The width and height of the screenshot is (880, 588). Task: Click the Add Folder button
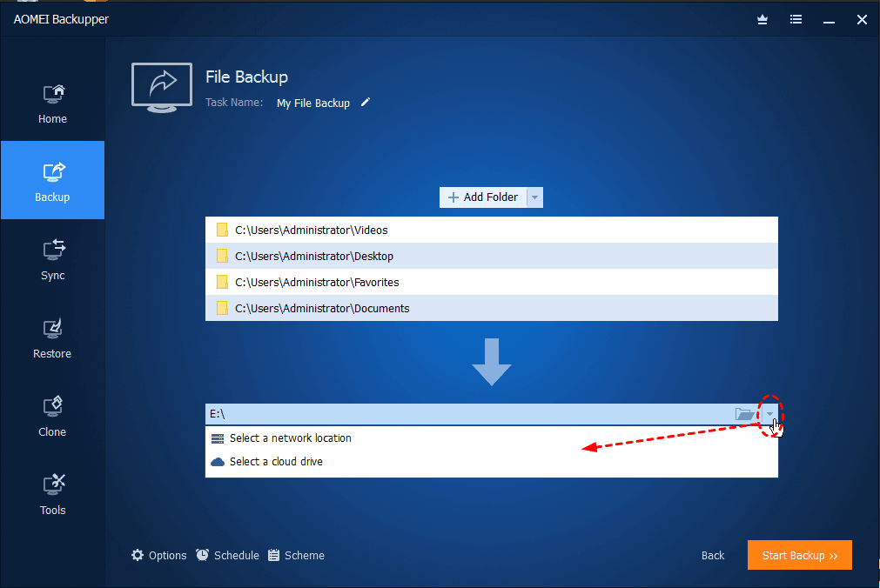(483, 197)
